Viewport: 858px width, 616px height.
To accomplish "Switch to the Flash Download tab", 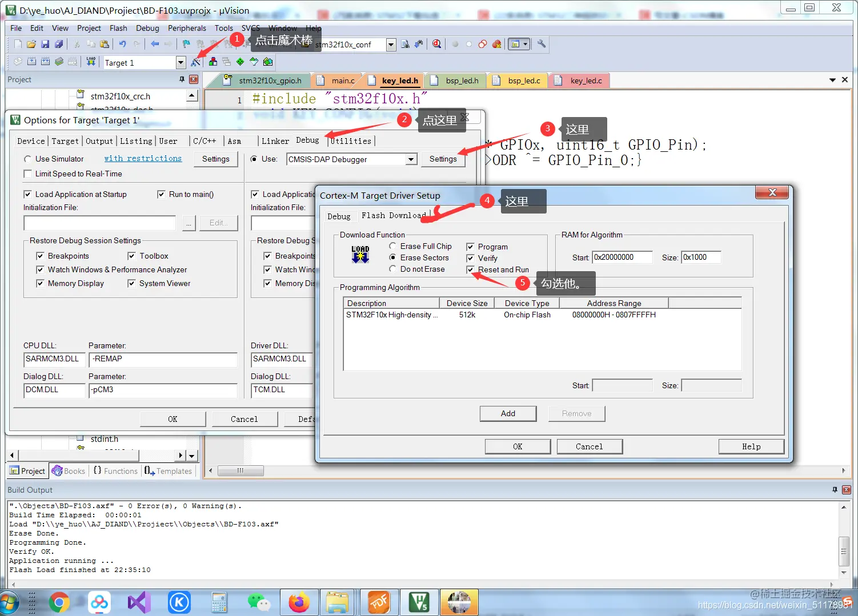I will tap(394, 215).
